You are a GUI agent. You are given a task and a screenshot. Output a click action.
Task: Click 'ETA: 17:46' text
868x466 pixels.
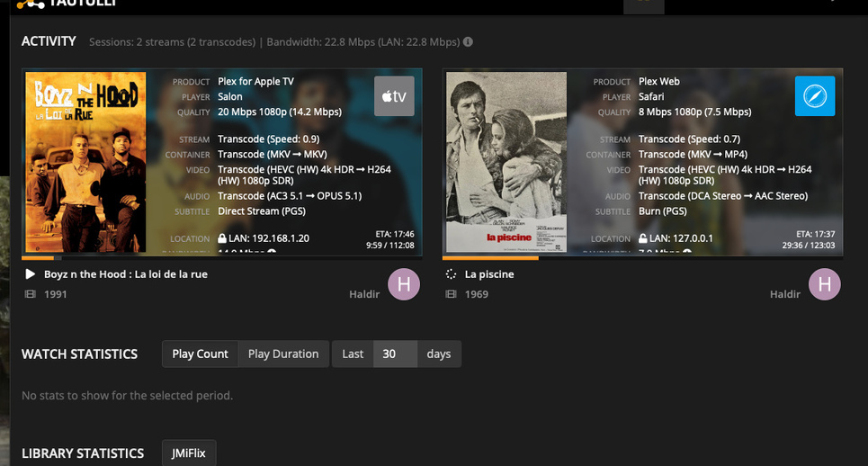tap(395, 234)
